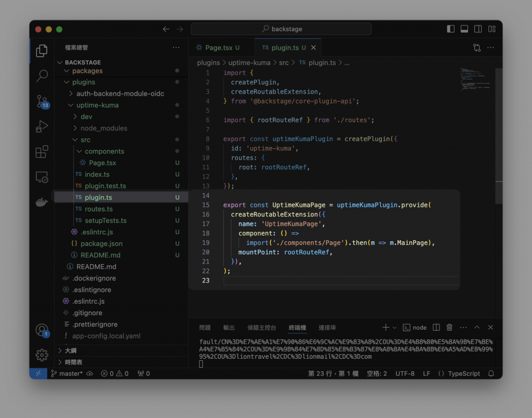Open errors and warnings status item

click(x=115, y=373)
